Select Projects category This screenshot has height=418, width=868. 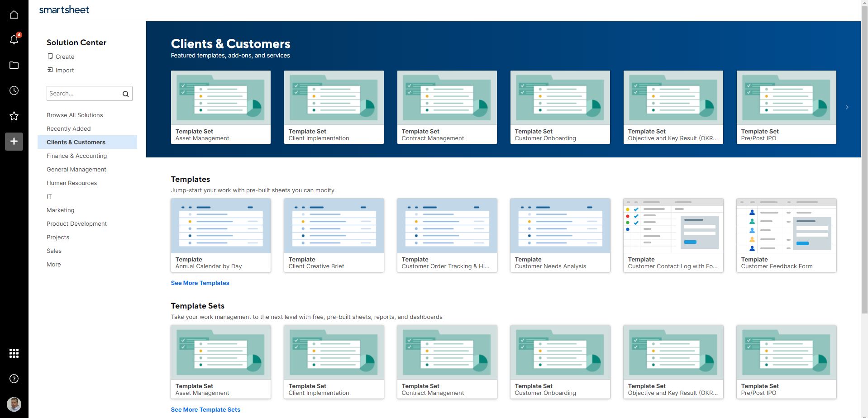(x=58, y=237)
